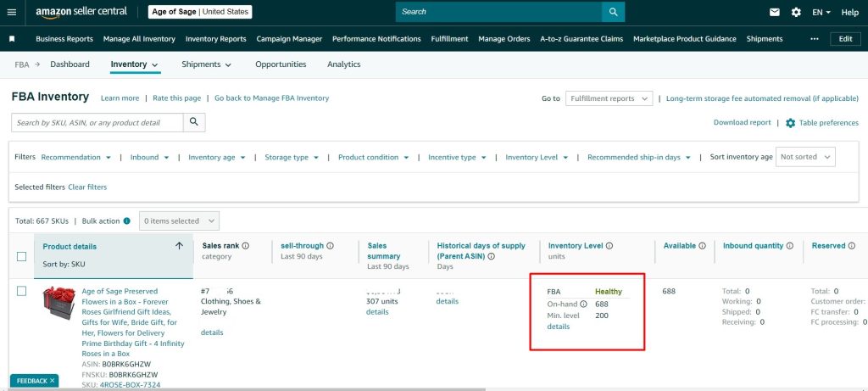This screenshot has height=391, width=868.
Task: Click the Download report link
Action: point(742,122)
